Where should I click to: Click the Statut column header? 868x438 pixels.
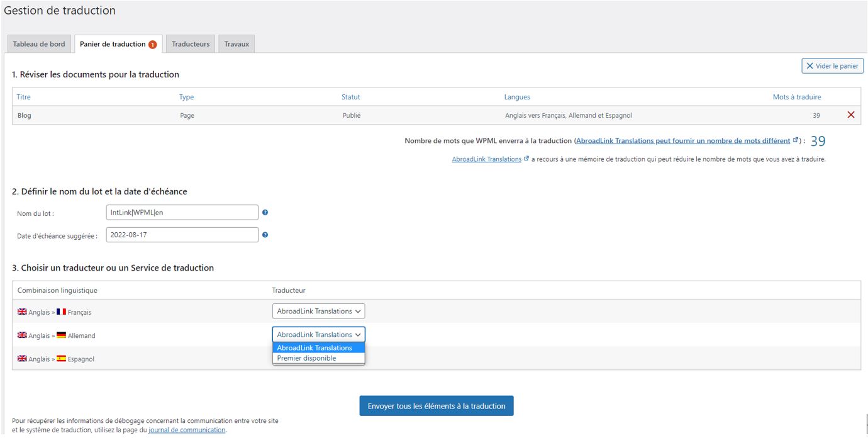351,97
